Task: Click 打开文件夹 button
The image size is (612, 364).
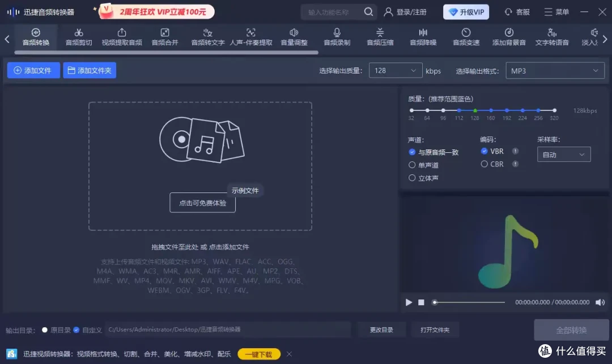Action: [435, 329]
